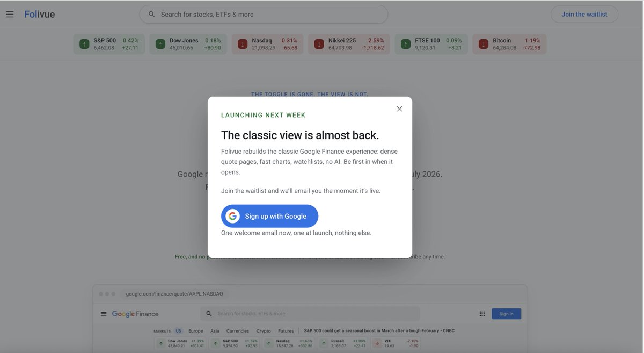
Task: Close the launch announcement dialog
Action: pos(399,109)
